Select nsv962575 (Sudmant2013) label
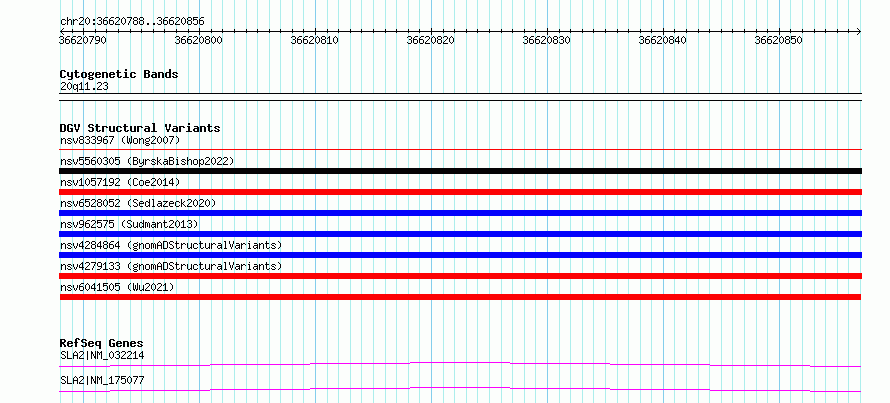 pyautogui.click(x=129, y=224)
